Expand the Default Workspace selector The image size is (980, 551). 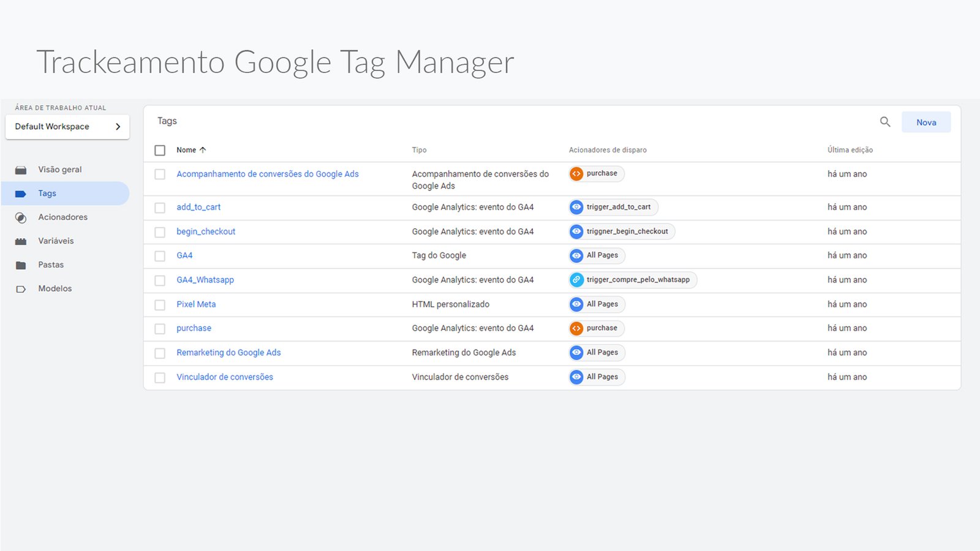click(x=67, y=127)
